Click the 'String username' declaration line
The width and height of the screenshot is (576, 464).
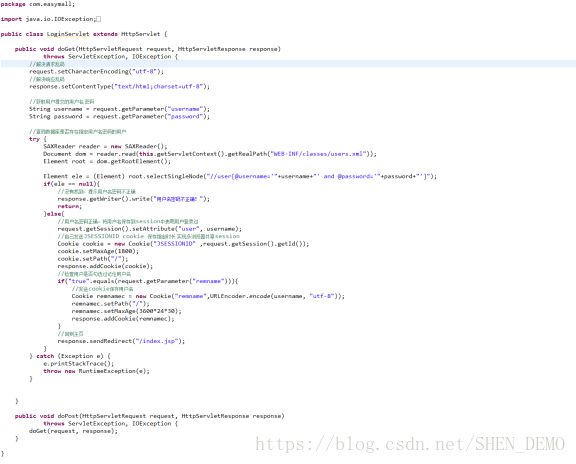coord(119,109)
